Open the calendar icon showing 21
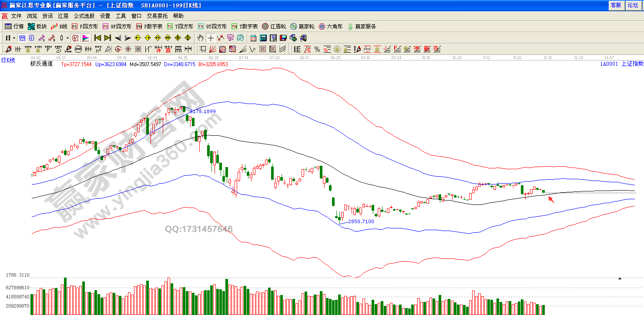Screen dimensions: 644x315 click(253, 38)
